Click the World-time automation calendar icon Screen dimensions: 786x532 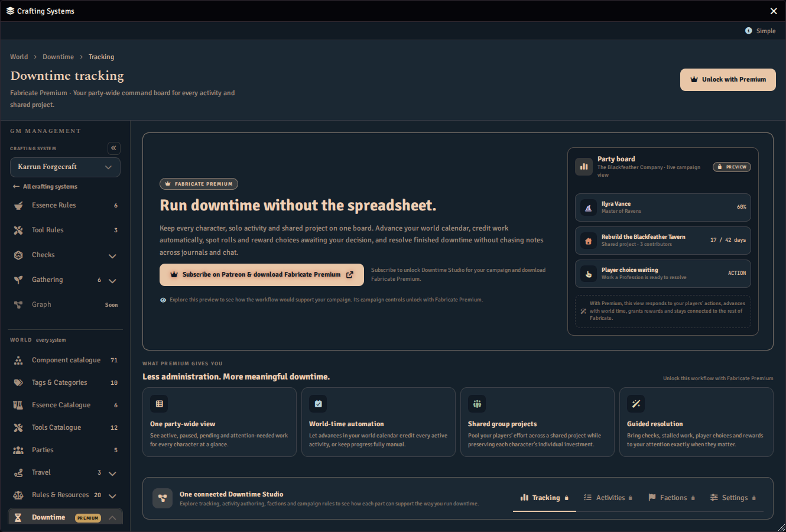[x=318, y=404]
